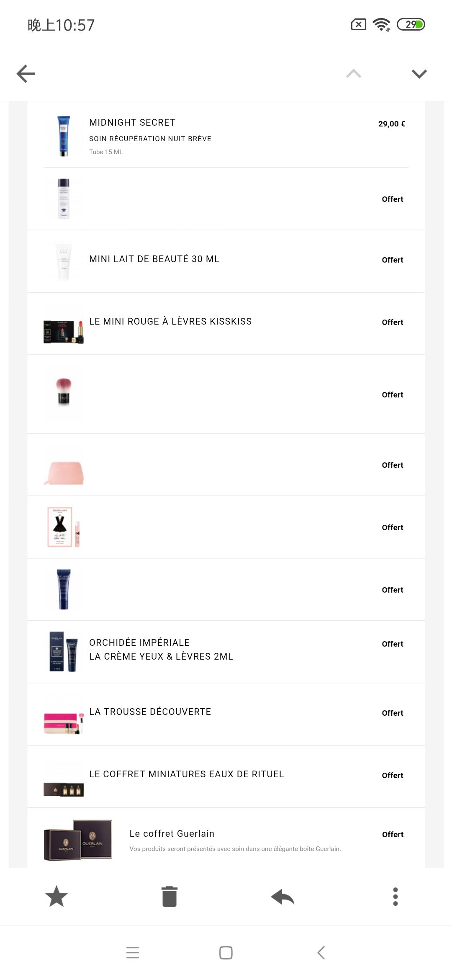
Task: Reply to the email with the arrow icon
Action: [x=282, y=897]
